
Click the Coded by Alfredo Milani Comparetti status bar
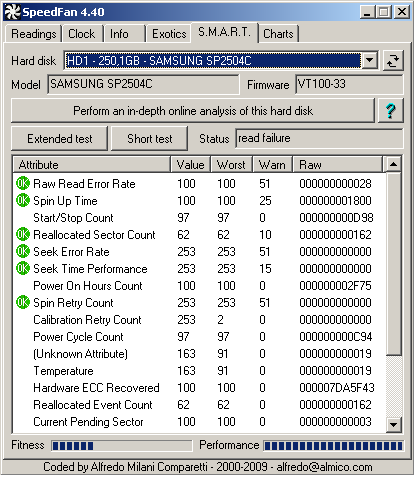(x=207, y=467)
